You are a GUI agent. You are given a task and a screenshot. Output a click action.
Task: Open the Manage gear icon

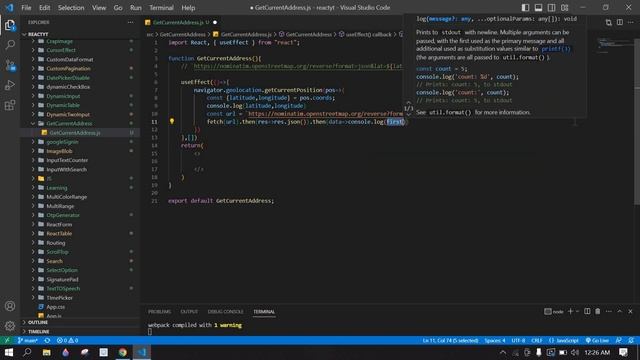tap(10, 326)
